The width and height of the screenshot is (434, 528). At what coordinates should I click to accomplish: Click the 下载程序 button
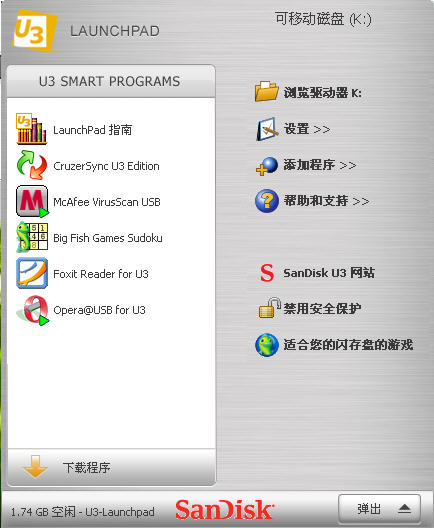pos(111,467)
